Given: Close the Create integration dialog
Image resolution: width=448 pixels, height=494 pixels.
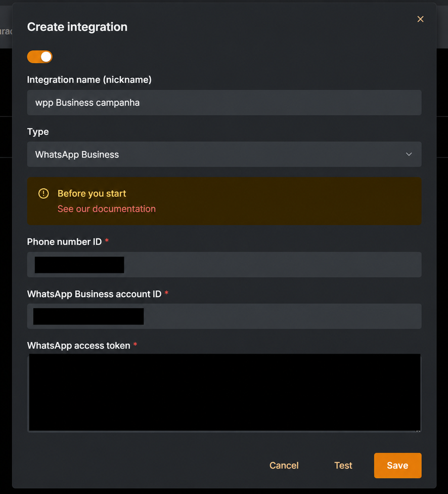Looking at the screenshot, I should coord(420,19).
